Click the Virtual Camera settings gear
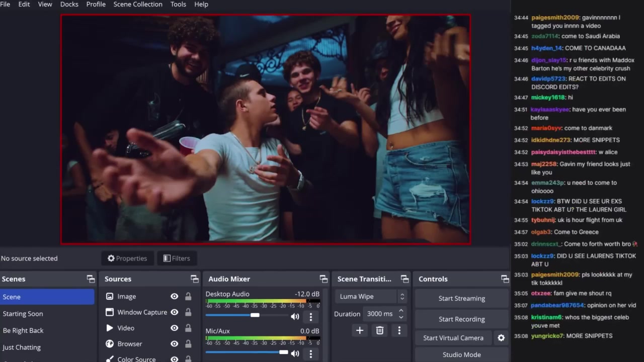Screen dimensions: 644x362 pyautogui.click(x=501, y=338)
